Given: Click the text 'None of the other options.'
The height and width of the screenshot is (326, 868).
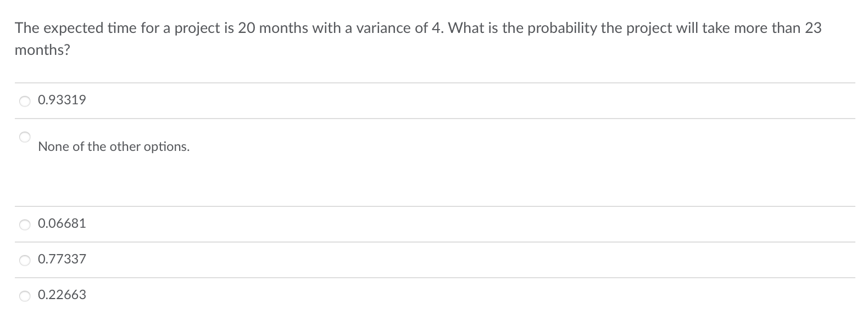Looking at the screenshot, I should 113,147.
